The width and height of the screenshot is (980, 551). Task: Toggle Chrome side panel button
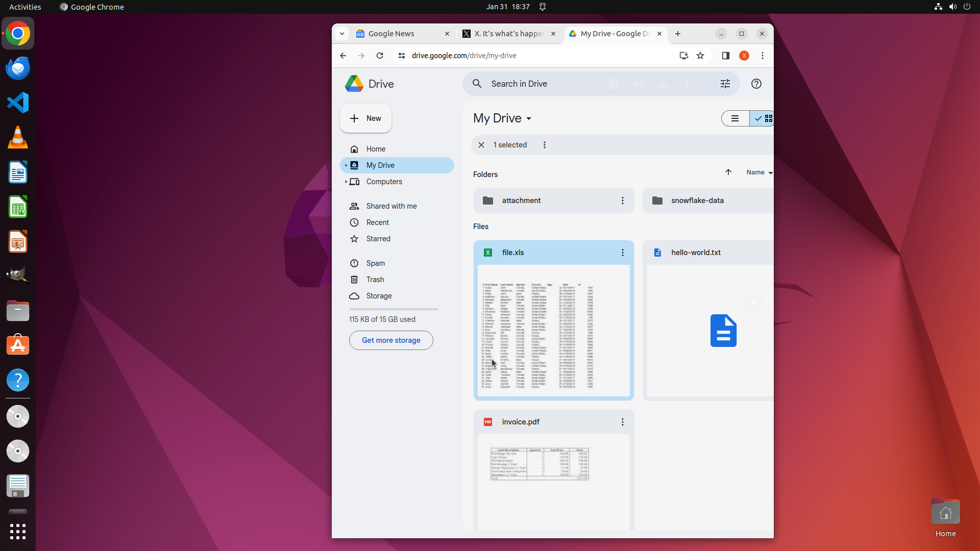pyautogui.click(x=725, y=56)
